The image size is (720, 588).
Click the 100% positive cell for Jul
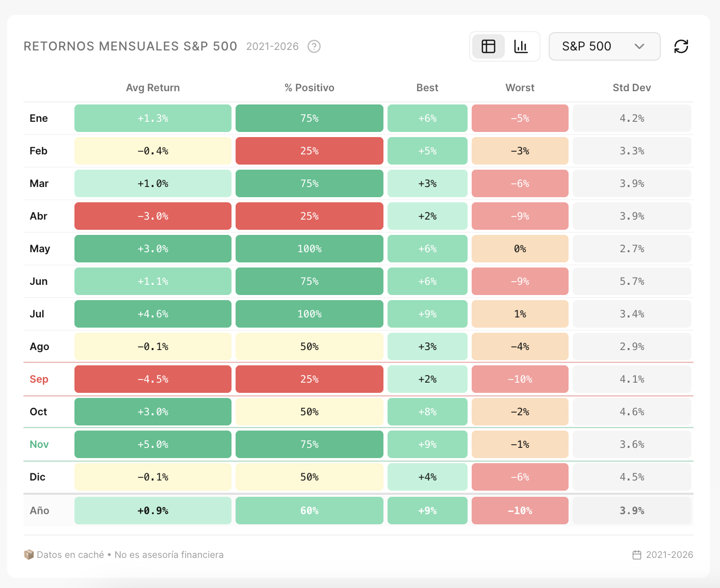click(310, 314)
